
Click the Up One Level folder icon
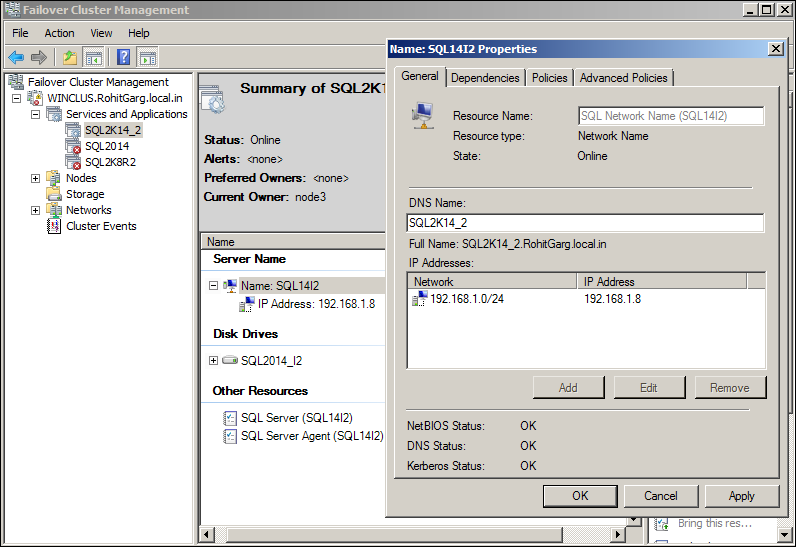(69, 58)
